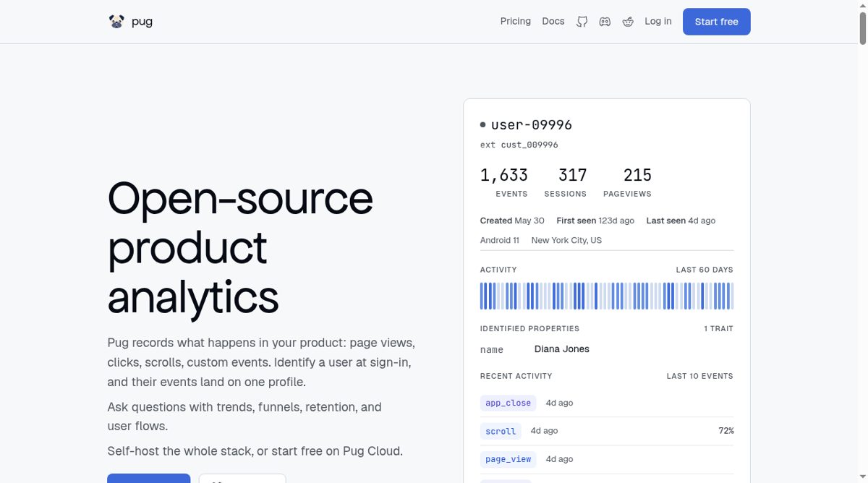868x483 pixels.
Task: Click the app_close event tag
Action: (x=509, y=403)
